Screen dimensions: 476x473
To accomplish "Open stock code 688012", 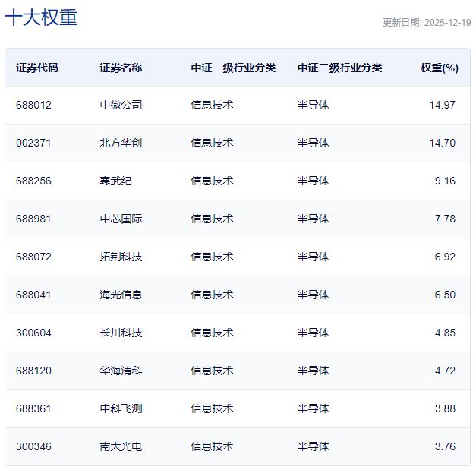I will pos(33,105).
